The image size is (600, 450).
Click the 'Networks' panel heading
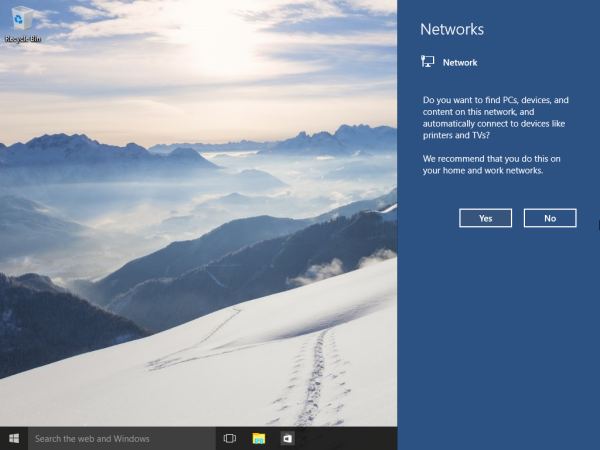[452, 30]
